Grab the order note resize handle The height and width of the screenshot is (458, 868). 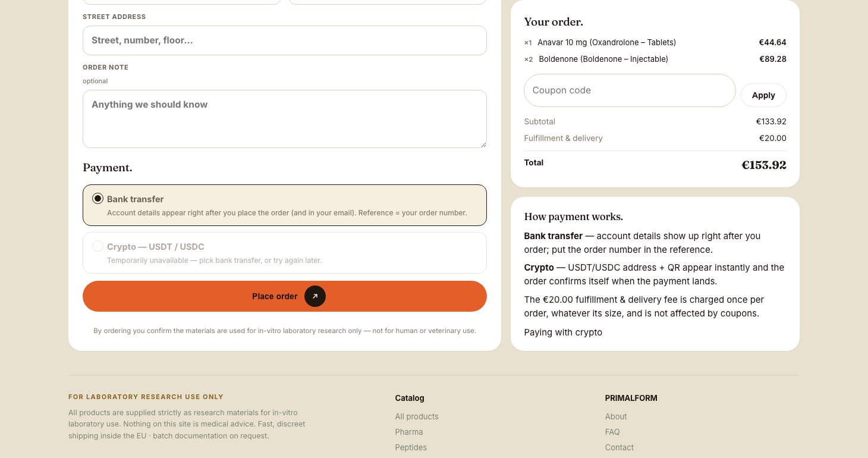(483, 144)
